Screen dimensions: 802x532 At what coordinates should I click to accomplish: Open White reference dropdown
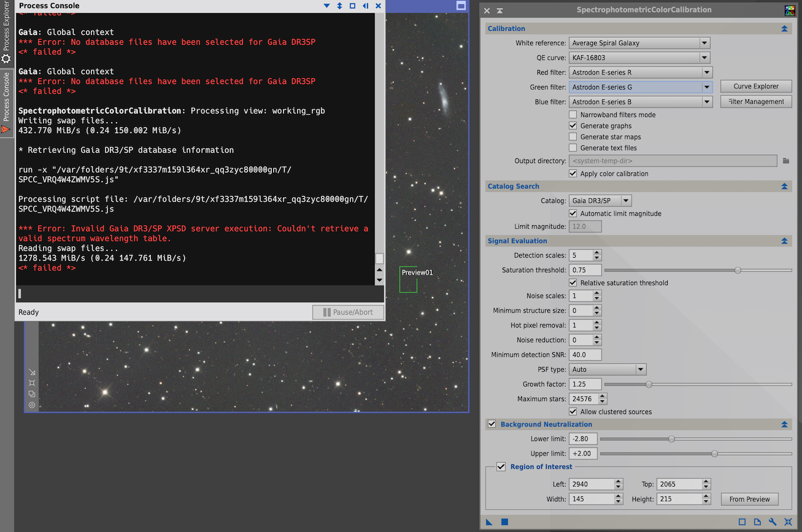(639, 43)
